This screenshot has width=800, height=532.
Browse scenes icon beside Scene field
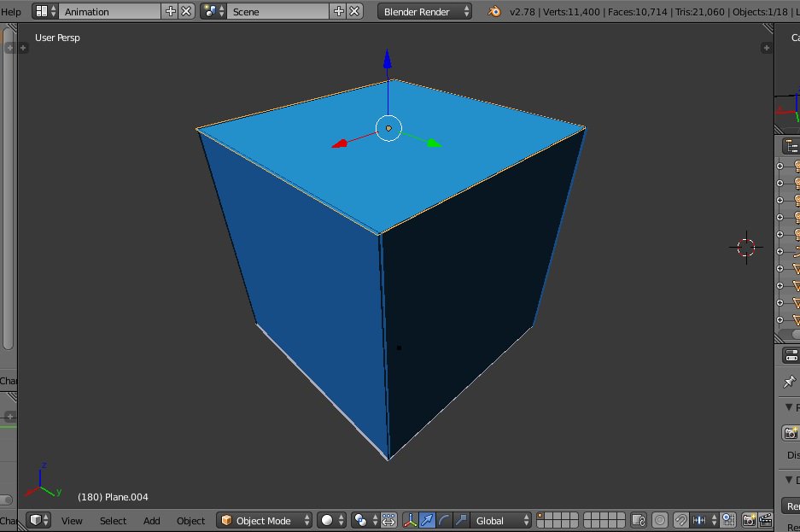[213, 11]
